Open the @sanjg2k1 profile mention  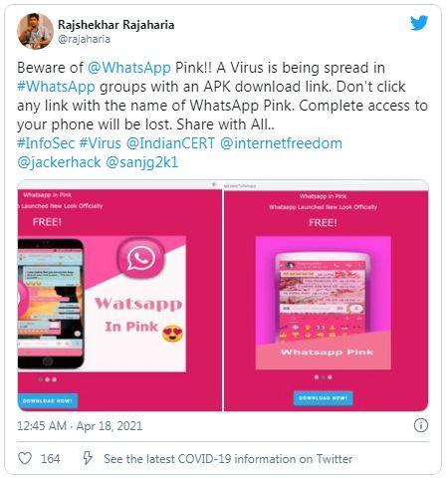pyautogui.click(x=142, y=162)
